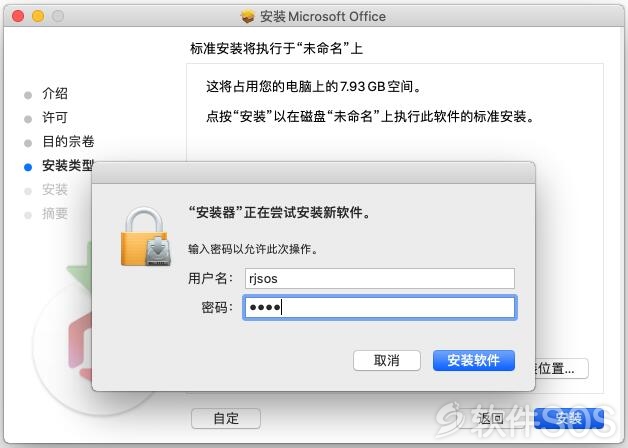Select the 许可 step in sidebar
Image resolution: width=628 pixels, height=448 pixels.
point(55,118)
